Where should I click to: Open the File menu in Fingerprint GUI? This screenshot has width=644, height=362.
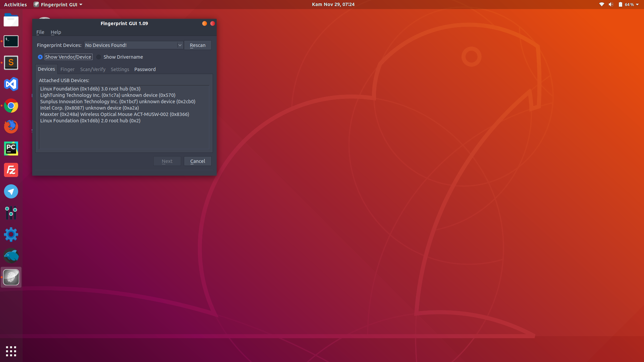[x=40, y=32]
